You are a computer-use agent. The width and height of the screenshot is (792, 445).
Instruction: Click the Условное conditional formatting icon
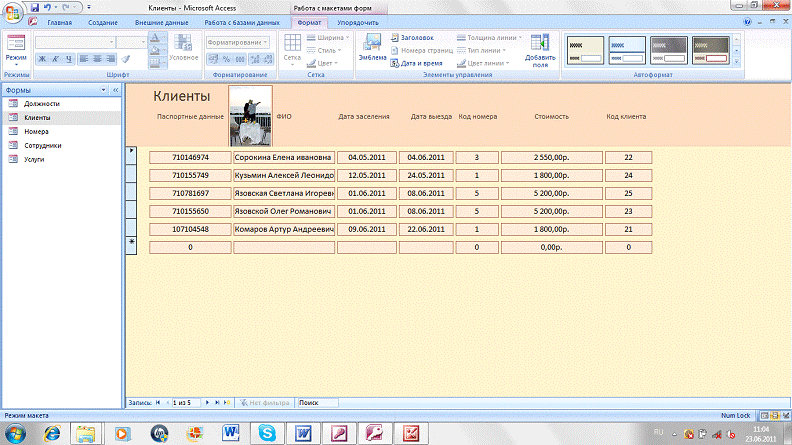[184, 46]
